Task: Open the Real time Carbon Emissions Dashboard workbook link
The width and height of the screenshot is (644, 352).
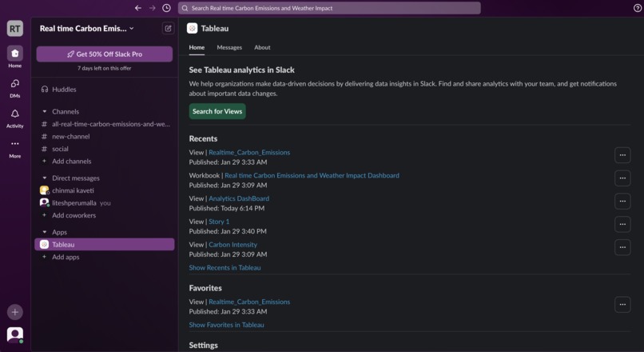Action: [312, 175]
